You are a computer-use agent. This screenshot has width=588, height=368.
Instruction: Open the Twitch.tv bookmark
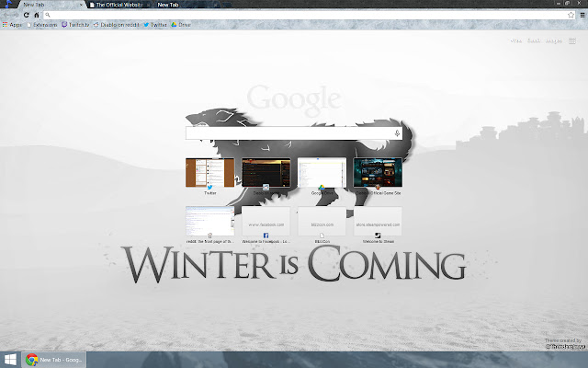75,25
